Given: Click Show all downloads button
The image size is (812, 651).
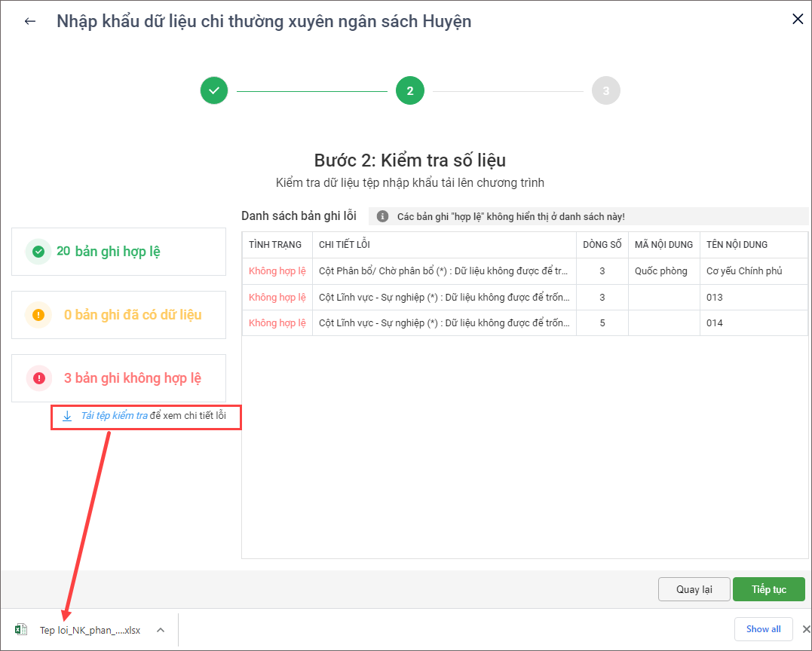Looking at the screenshot, I should point(763,629).
